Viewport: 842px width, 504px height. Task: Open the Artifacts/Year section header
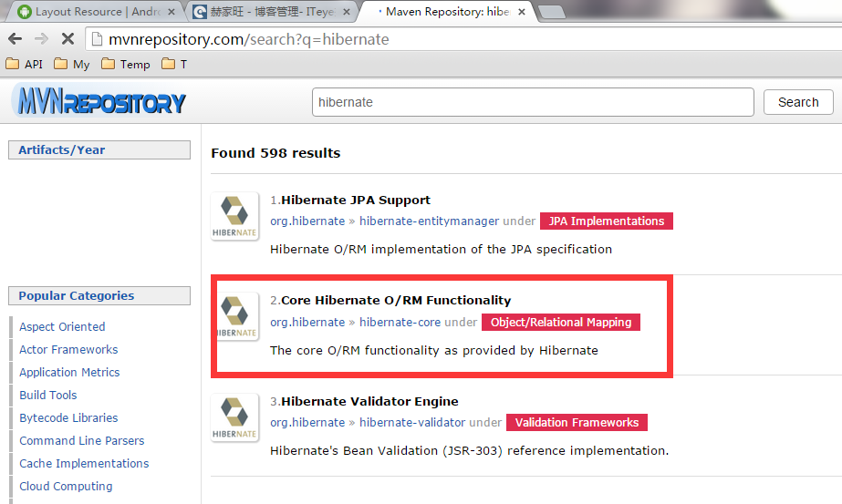99,149
